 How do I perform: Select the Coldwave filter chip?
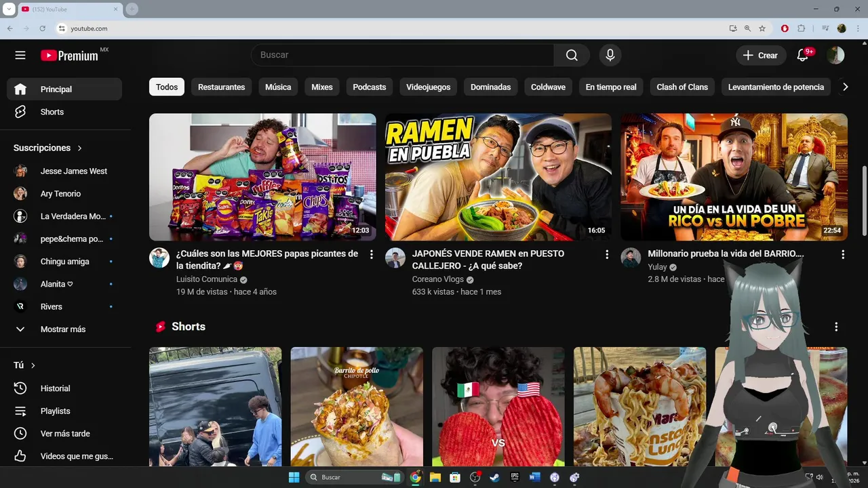point(548,87)
